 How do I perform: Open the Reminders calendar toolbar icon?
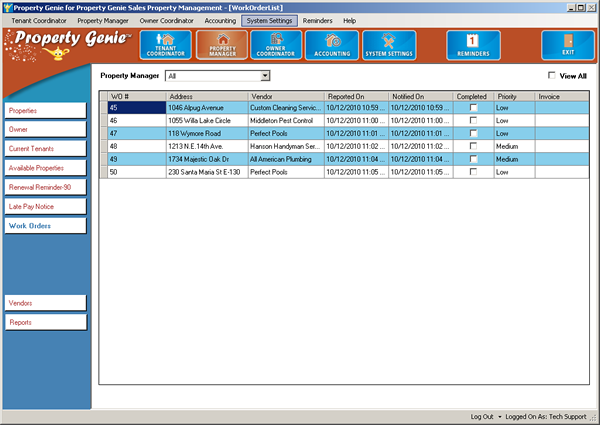pos(473,45)
